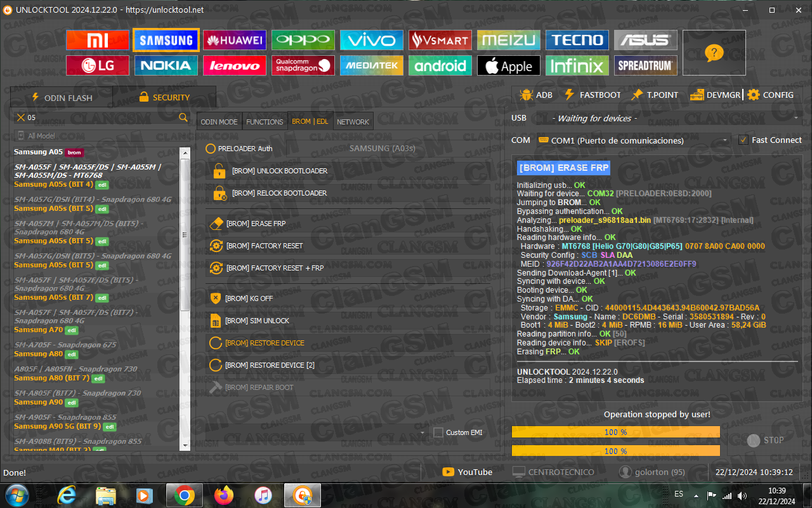This screenshot has width=812, height=508.
Task: Expand dropdown beside Custom EMI
Action: coord(422,433)
